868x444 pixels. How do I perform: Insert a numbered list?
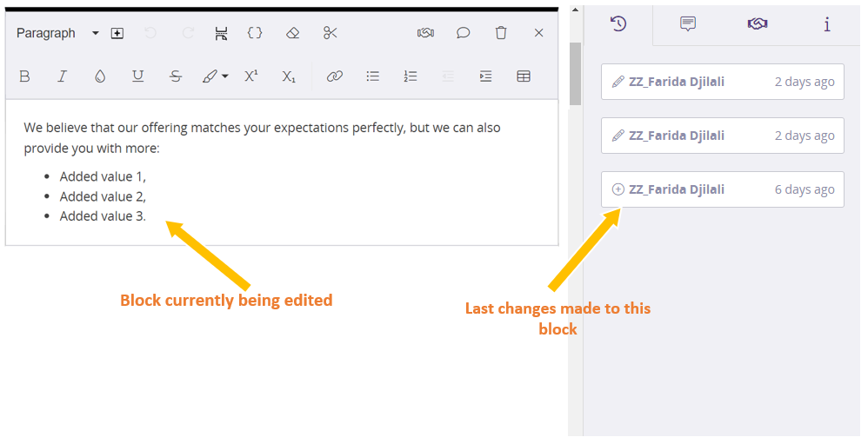click(411, 76)
